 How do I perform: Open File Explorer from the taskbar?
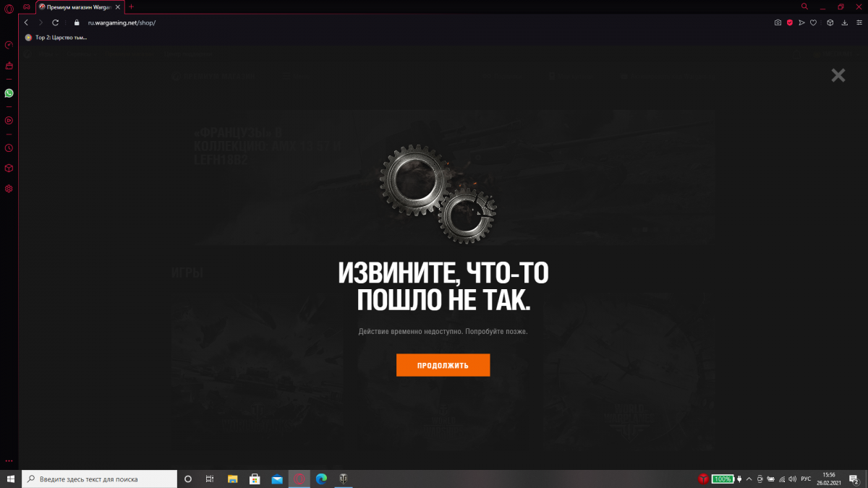(232, 479)
